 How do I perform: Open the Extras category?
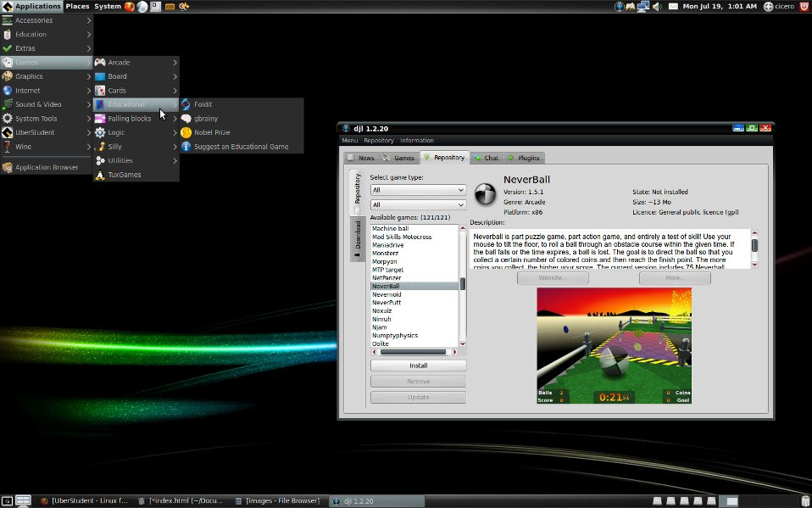point(47,48)
